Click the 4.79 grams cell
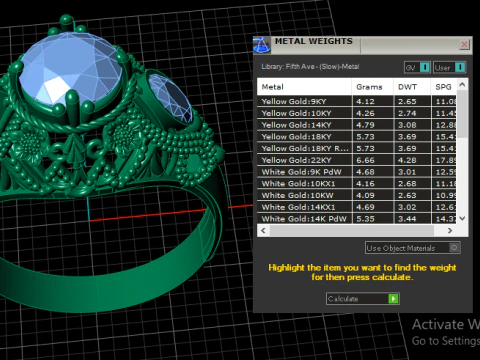 [373, 125]
